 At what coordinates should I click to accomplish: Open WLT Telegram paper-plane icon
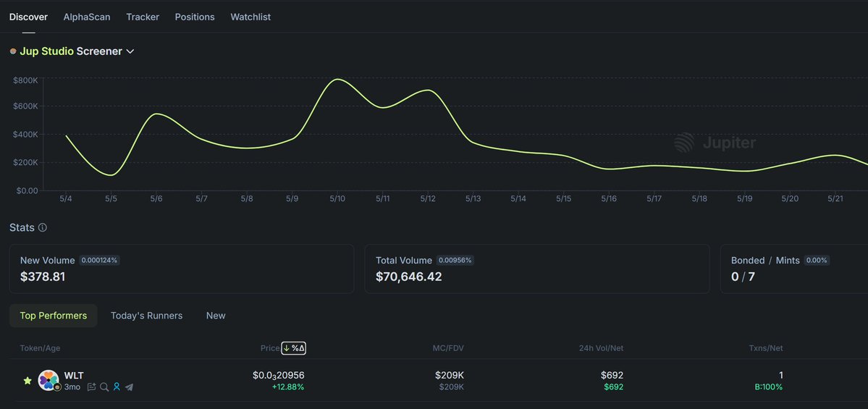click(x=129, y=387)
